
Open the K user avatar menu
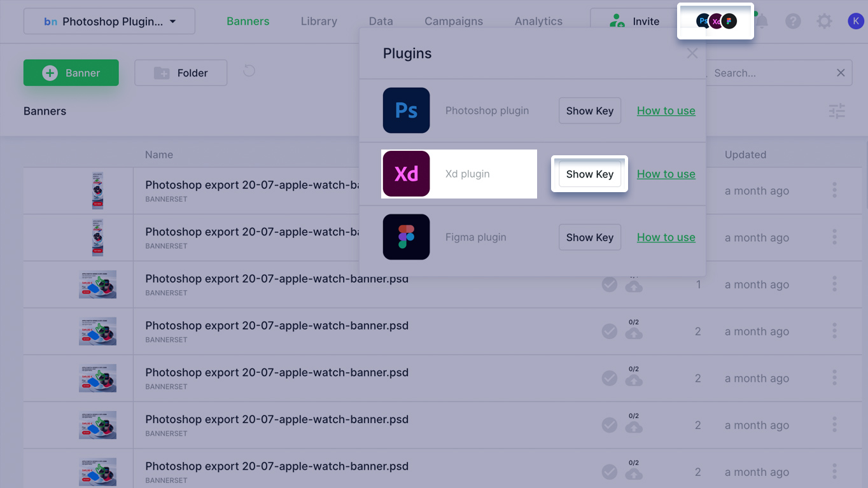855,22
